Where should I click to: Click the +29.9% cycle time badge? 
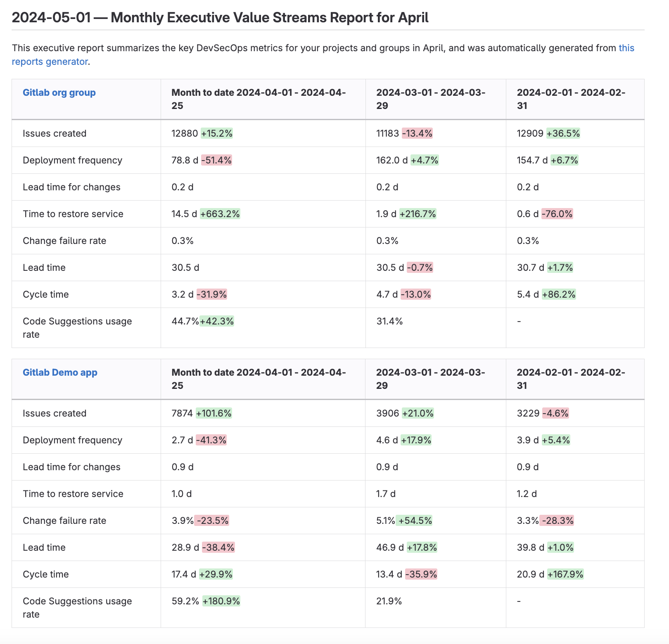(x=216, y=574)
